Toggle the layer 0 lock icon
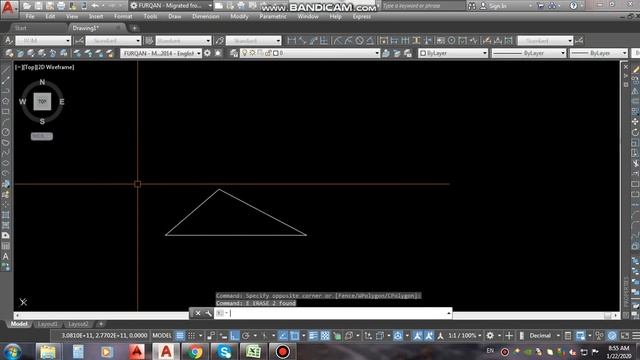This screenshot has width=640, height=360. (268, 53)
